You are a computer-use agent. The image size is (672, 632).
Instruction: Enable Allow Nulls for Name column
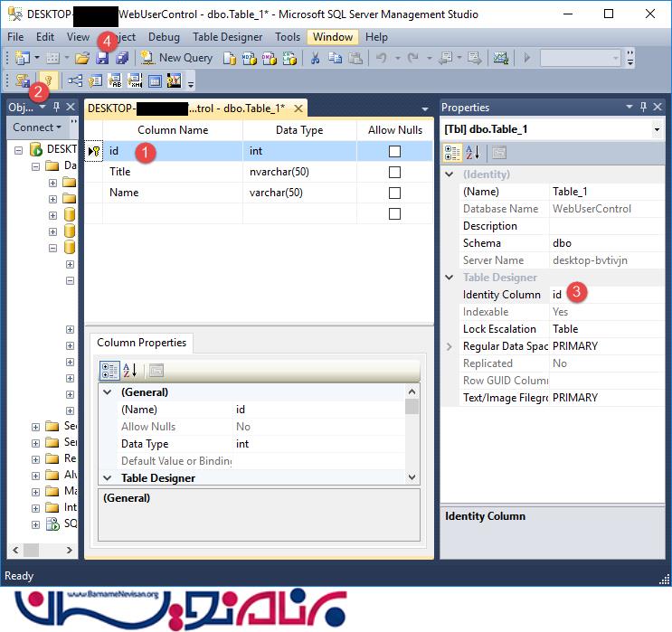click(394, 193)
